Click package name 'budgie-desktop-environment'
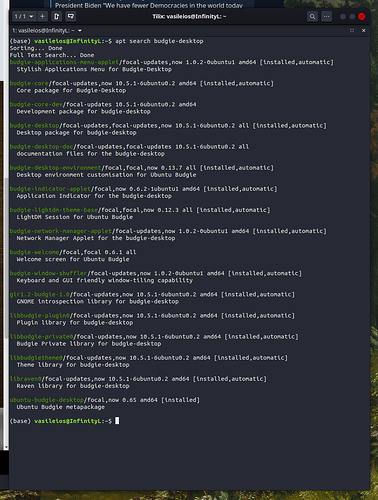This screenshot has width=378, height=500. [x=55, y=168]
